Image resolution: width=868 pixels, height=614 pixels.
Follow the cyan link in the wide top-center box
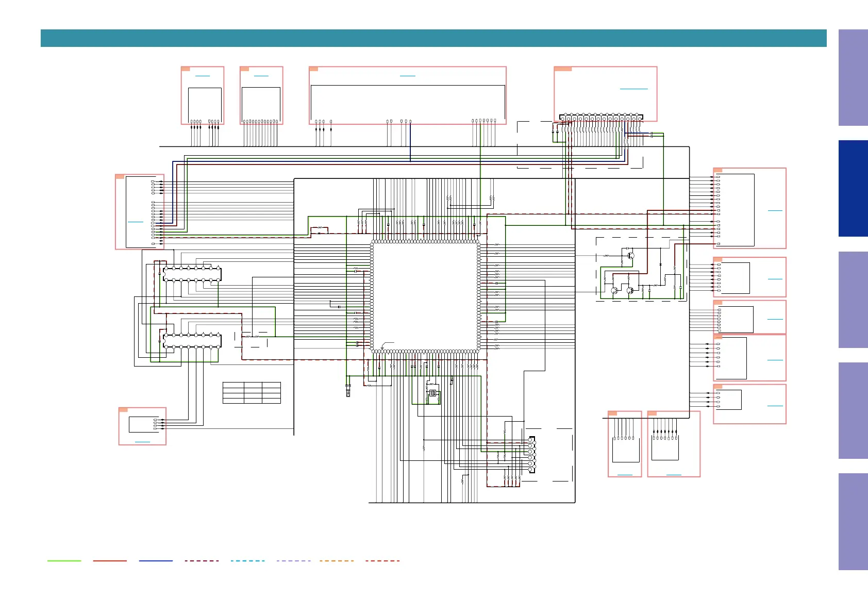point(407,76)
